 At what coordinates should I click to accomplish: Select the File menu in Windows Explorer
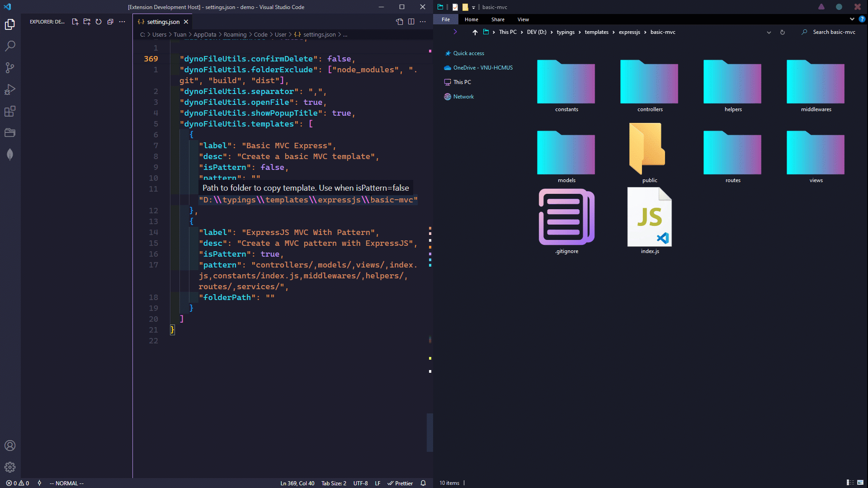coord(445,19)
